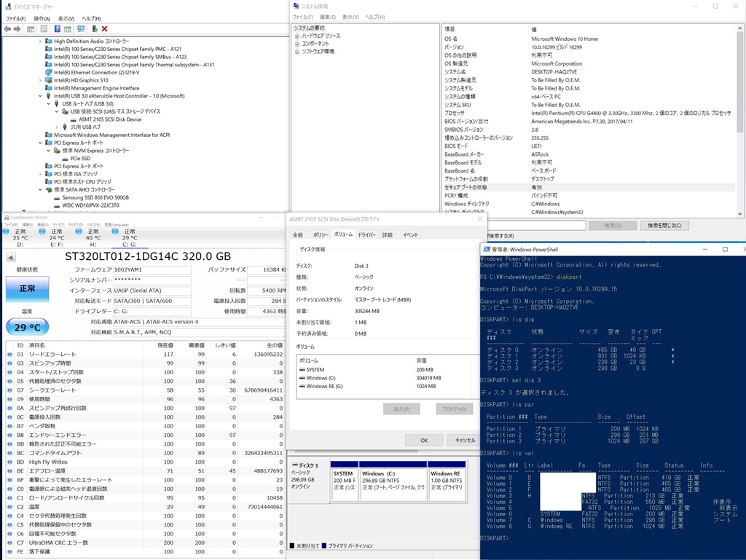This screenshot has width=746, height=560.
Task: Click the update driver icon in toolbar
Action: pos(94,28)
